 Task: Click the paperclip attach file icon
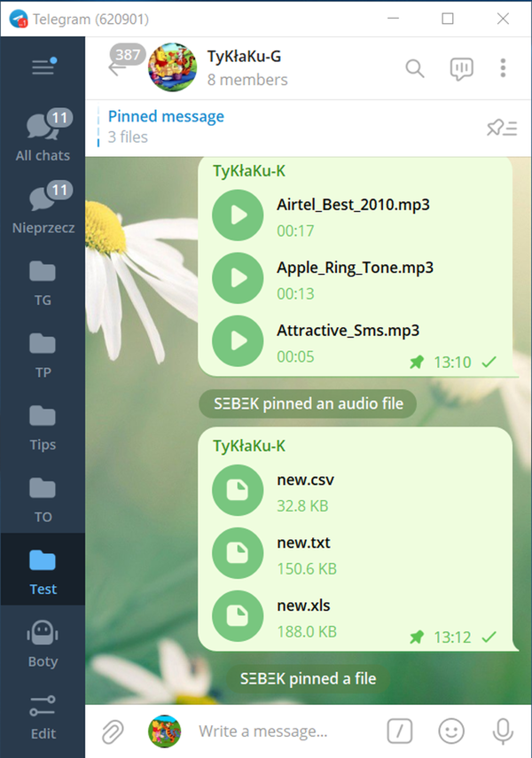[112, 731]
